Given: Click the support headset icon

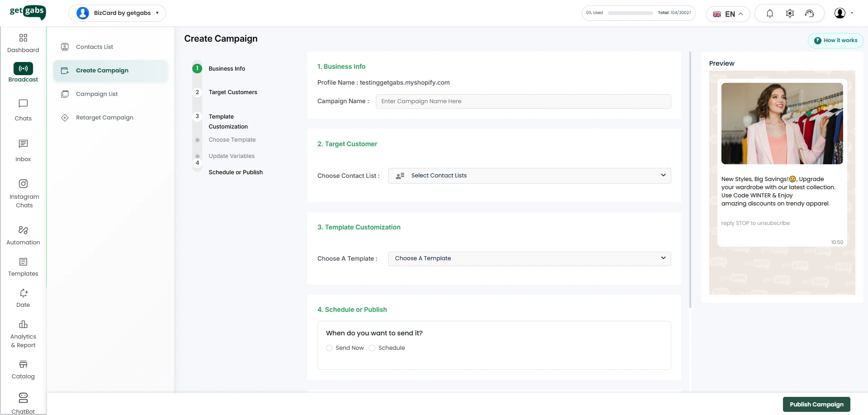Looking at the screenshot, I should coord(809,14).
